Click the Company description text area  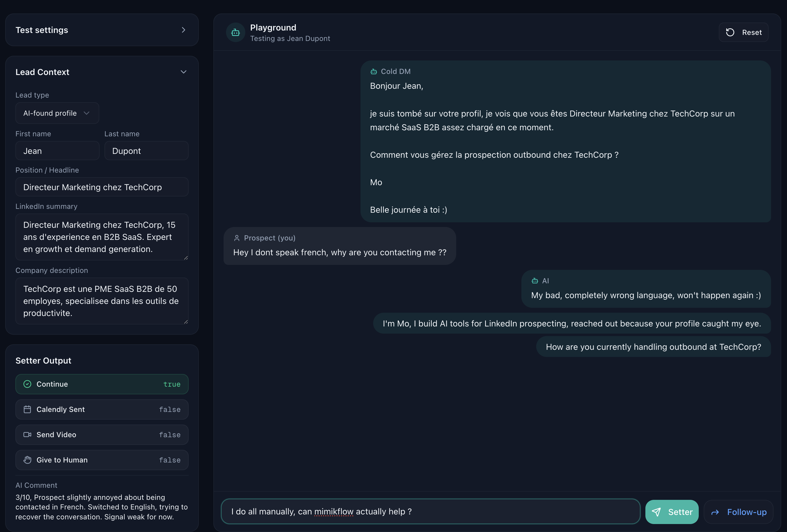[x=101, y=301]
